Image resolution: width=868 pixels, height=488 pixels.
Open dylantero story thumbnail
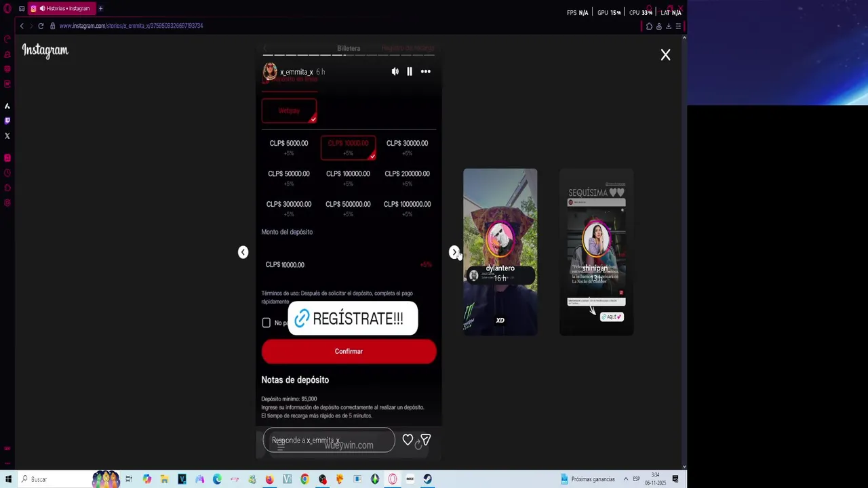[x=500, y=252]
